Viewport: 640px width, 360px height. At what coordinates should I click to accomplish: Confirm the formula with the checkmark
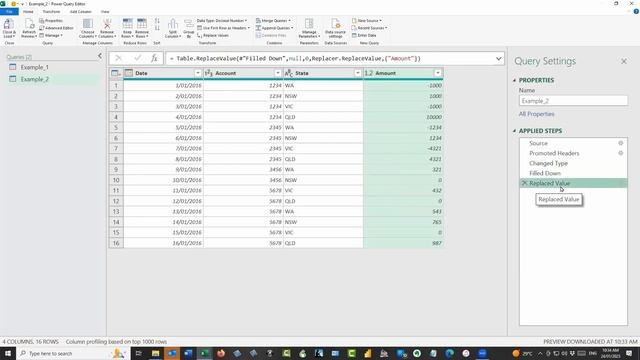click(x=137, y=58)
